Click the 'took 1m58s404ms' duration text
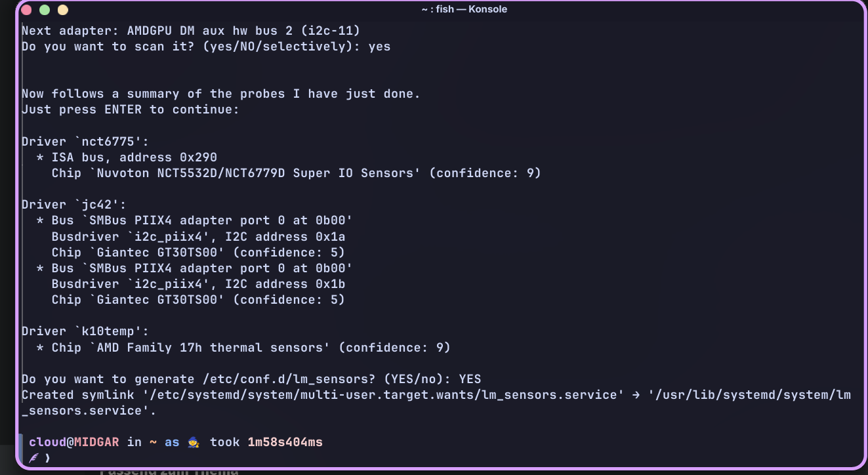The width and height of the screenshot is (868, 475). coord(266,442)
